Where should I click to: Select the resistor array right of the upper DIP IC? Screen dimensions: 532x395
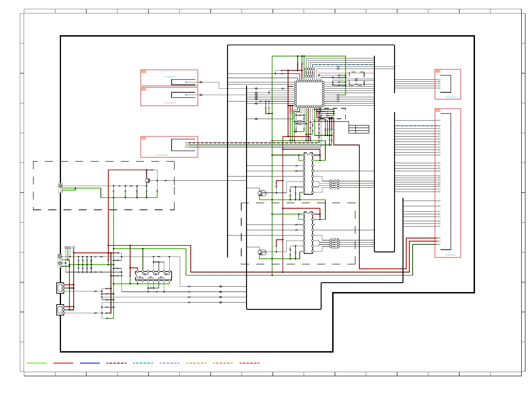(x=334, y=184)
